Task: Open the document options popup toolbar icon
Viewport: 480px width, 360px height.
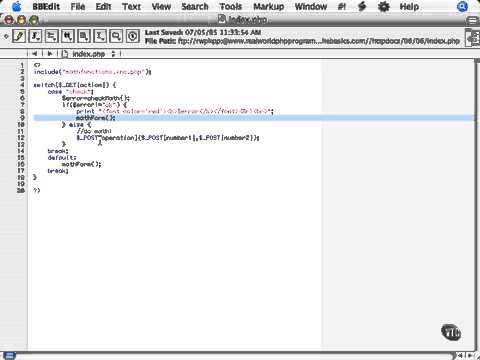Action: point(84,36)
